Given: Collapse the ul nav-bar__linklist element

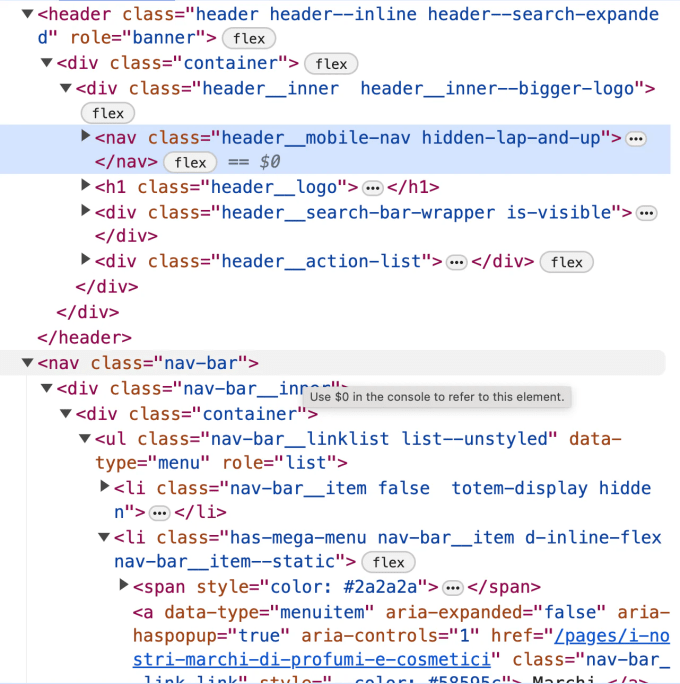Looking at the screenshot, I should [85, 438].
